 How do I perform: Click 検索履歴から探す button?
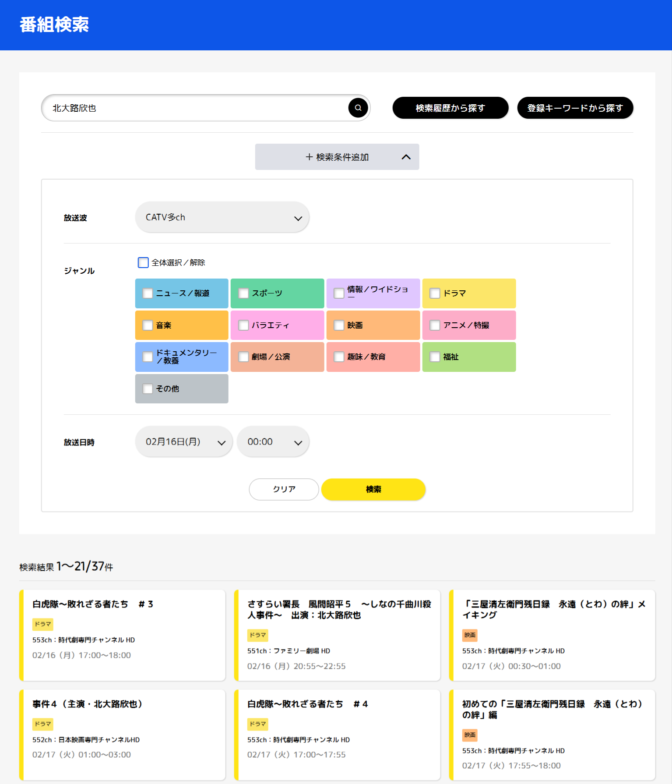pyautogui.click(x=450, y=108)
